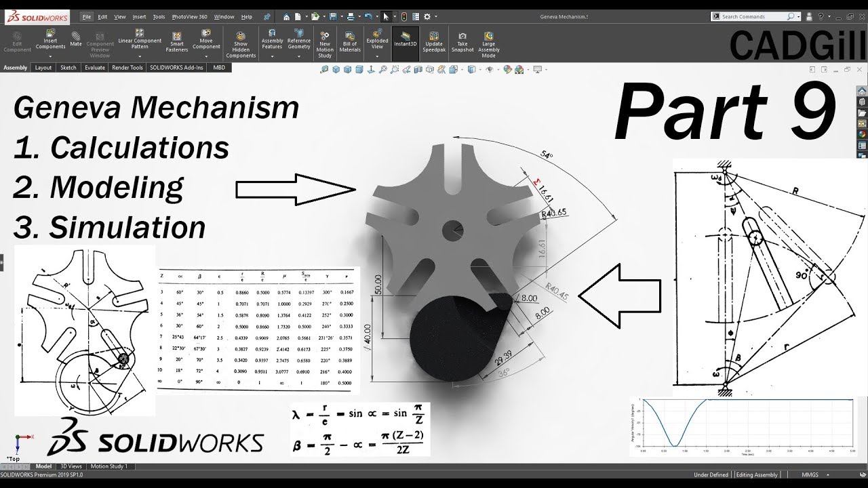Expand the Move Component dropdown arrow
Viewport: 868px width, 488px height.
[206, 57]
